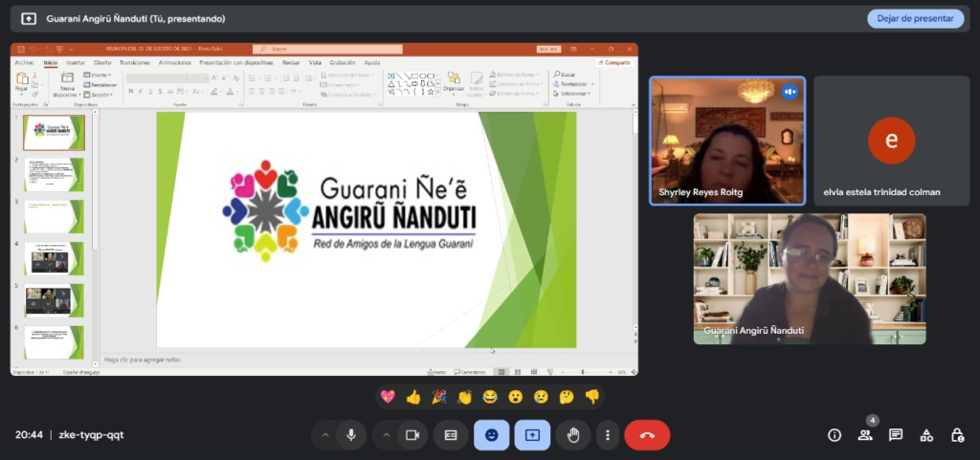Open the font name combo box
This screenshot has width=980, height=460.
coord(158,78)
